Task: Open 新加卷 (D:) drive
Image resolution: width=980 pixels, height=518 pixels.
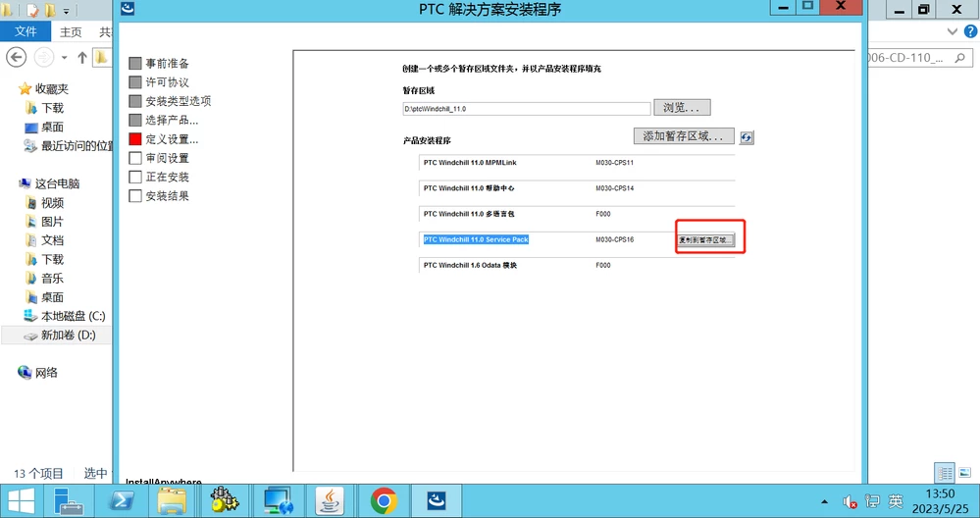Action: tap(60, 335)
